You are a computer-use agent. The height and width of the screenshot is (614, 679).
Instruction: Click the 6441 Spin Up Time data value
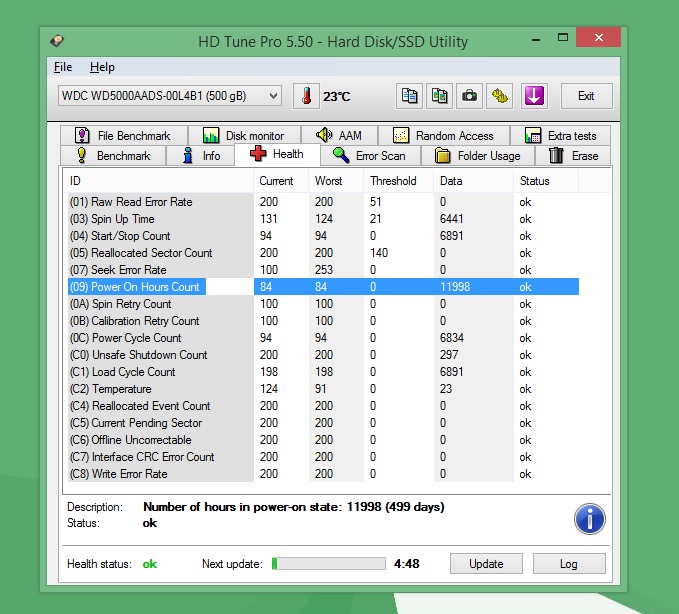click(x=451, y=219)
